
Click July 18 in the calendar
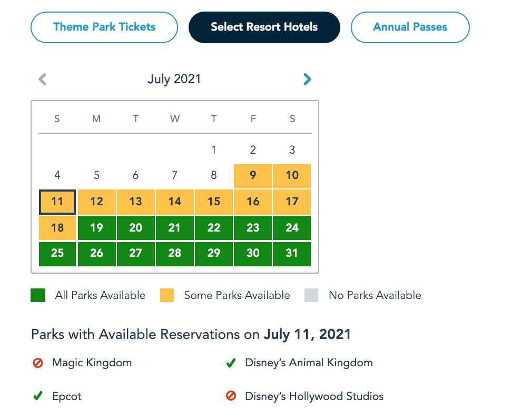57,228
